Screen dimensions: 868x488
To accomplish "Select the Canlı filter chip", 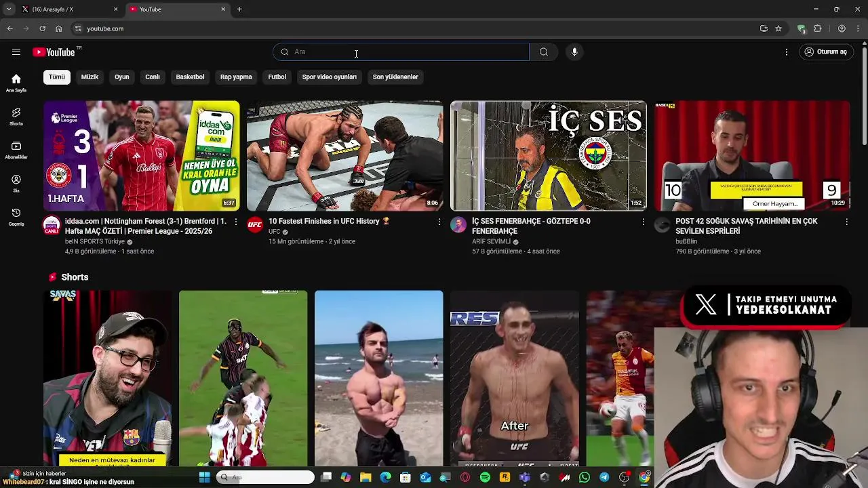I will pyautogui.click(x=153, y=77).
